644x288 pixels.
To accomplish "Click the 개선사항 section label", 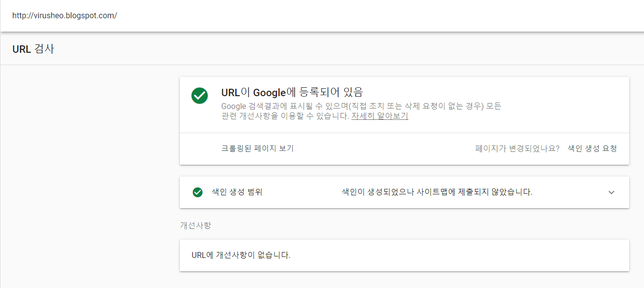I will coord(196,225).
